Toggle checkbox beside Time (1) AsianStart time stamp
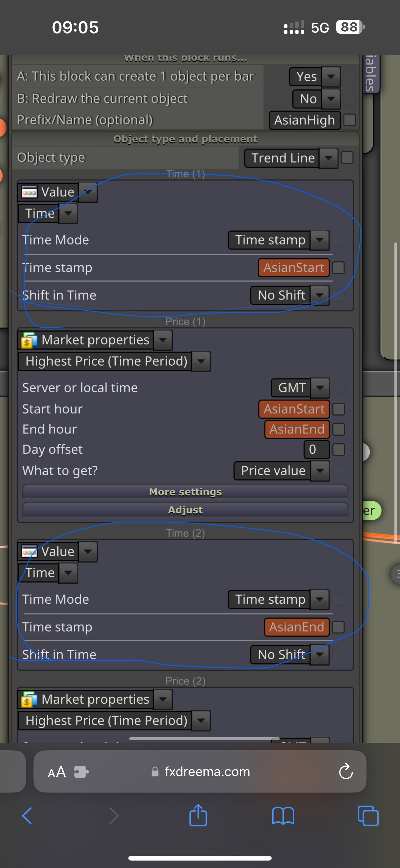The height and width of the screenshot is (868, 400). [338, 268]
